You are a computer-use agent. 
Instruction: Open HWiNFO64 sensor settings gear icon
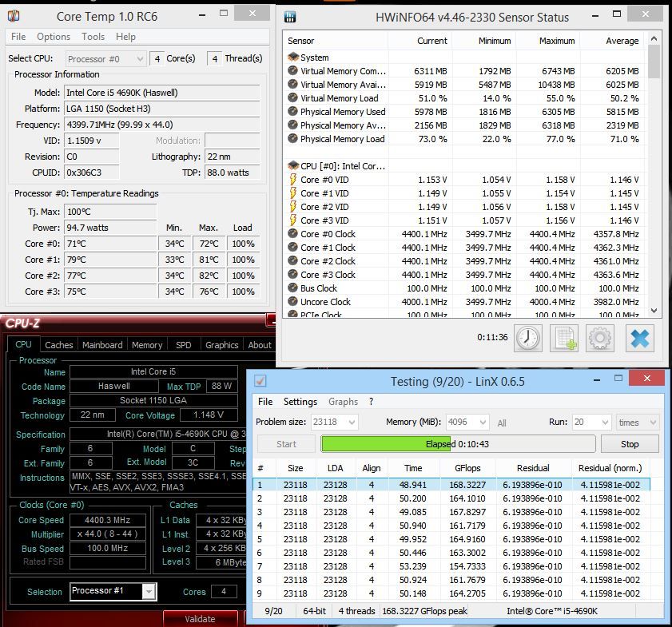pos(599,339)
